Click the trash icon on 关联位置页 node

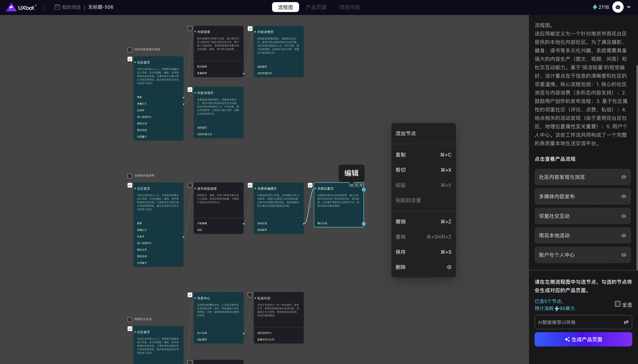361,185
